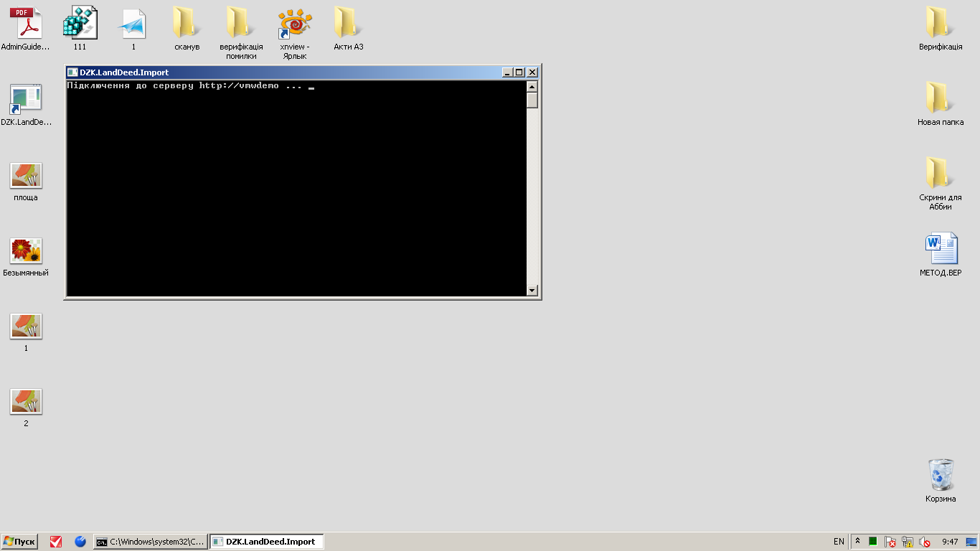Click the console window system menu icon
This screenshot has height=551, width=980.
click(72, 72)
